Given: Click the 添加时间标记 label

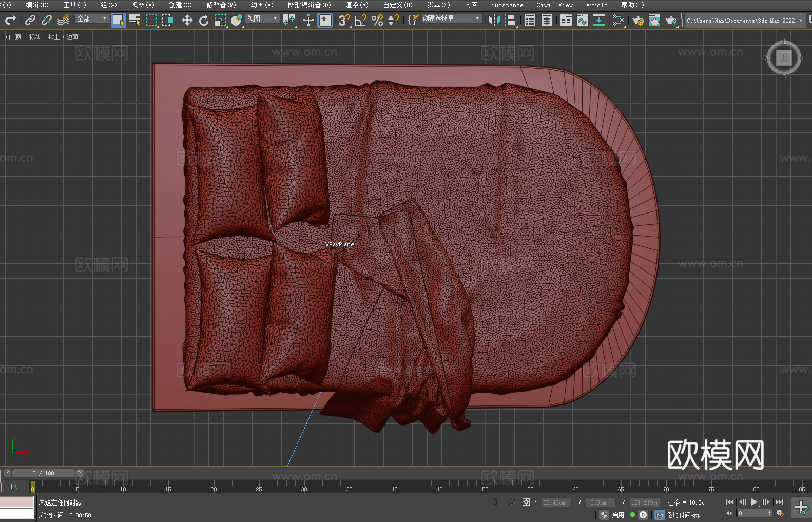Looking at the screenshot, I should (684, 515).
